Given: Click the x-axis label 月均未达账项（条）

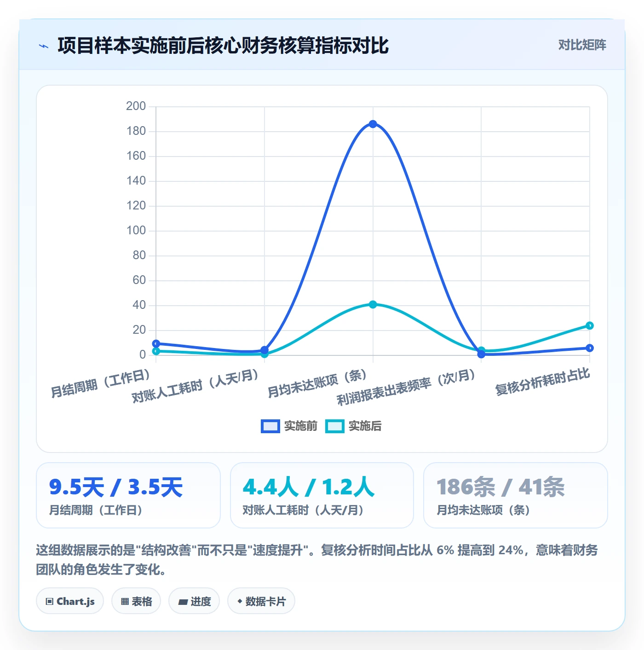Looking at the screenshot, I should (317, 383).
